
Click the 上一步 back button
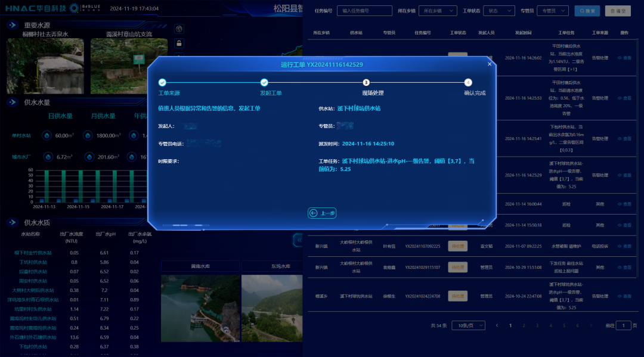(x=322, y=213)
